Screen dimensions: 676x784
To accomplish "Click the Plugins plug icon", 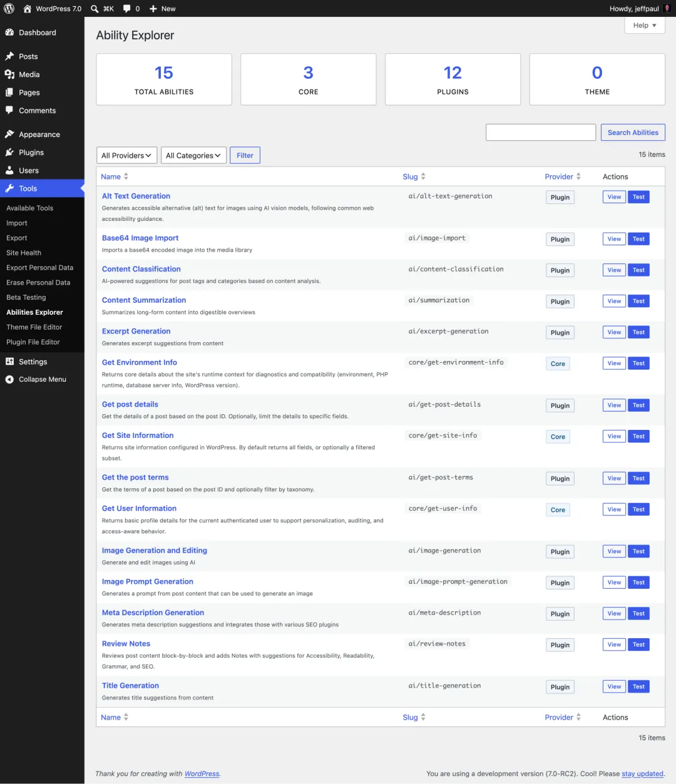I will point(9,153).
